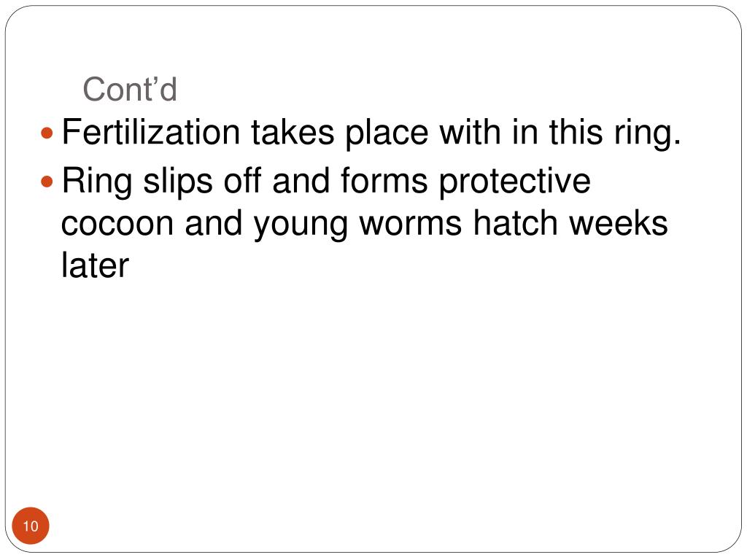This screenshot has height=560, width=747.
Task: Click the orange slide number 10 badge
Action: 31,526
